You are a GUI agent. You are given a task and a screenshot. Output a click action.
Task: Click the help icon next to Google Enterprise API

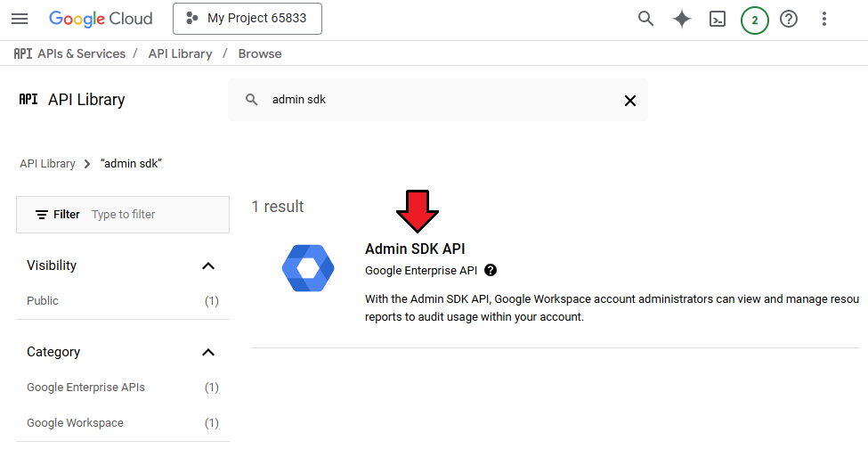pyautogui.click(x=491, y=270)
